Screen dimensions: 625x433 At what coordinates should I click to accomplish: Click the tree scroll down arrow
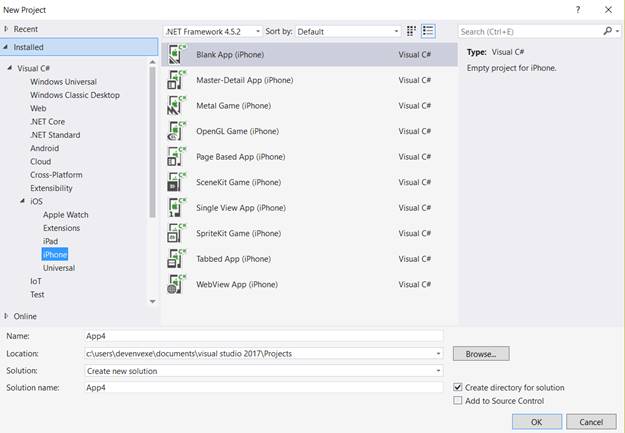pos(152,301)
